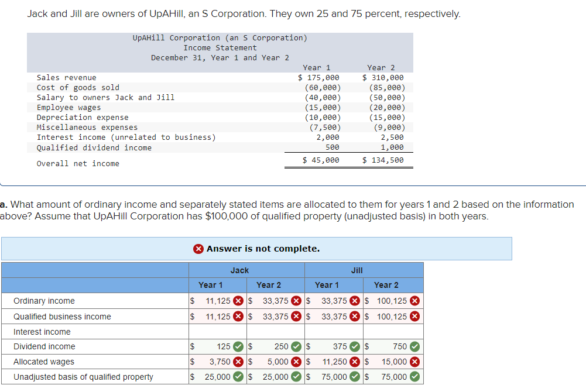This screenshot has width=586, height=392.
Task: Click 'Cost of goods sold' row label
Action: pyautogui.click(x=78, y=87)
